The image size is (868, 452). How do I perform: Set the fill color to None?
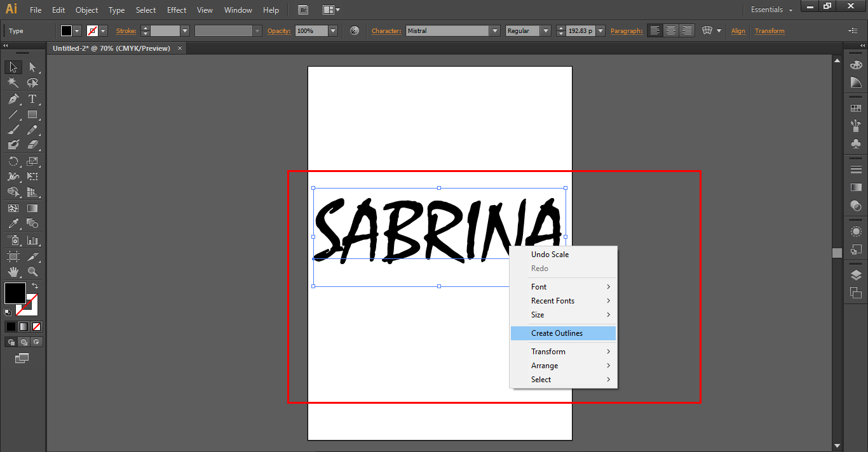[36, 326]
